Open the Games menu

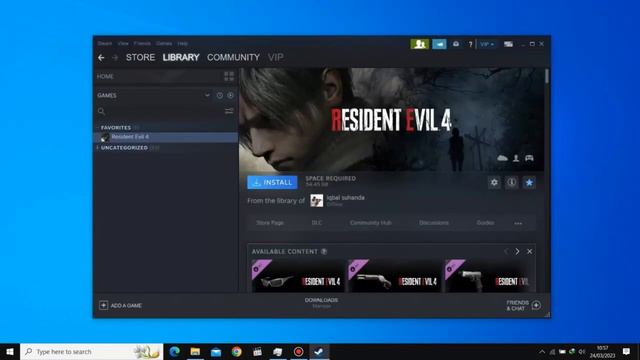tap(164, 43)
